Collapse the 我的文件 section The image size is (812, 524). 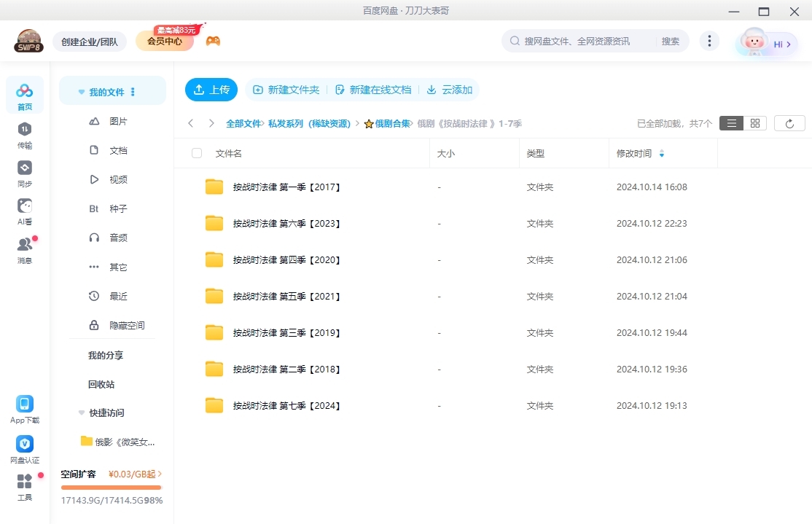click(x=81, y=91)
